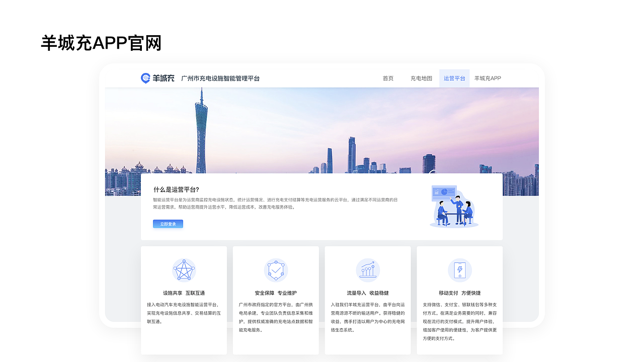This screenshot has width=644, height=362.
Task: Click the shield check 安全保障 icon
Action: click(276, 270)
